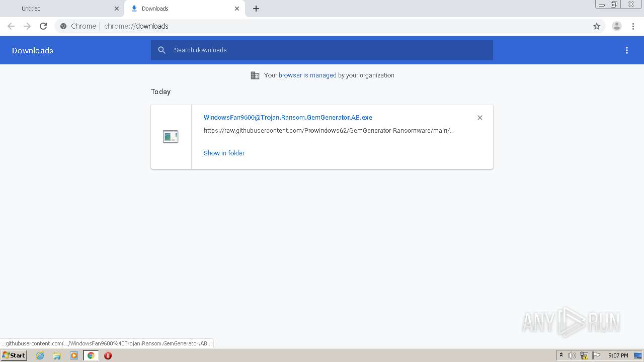
Task: Open the Chrome profile avatar menu
Action: pos(617,26)
